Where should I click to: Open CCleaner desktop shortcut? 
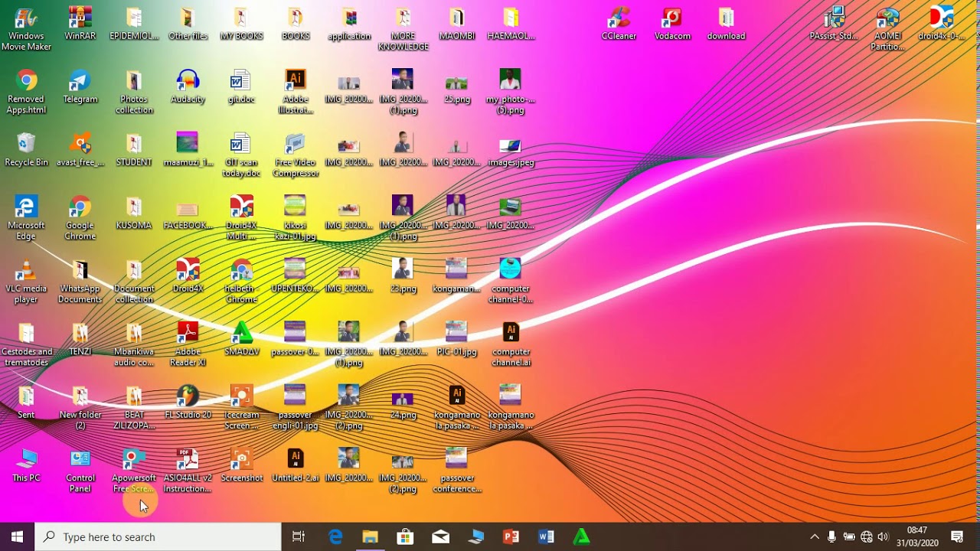(619, 24)
